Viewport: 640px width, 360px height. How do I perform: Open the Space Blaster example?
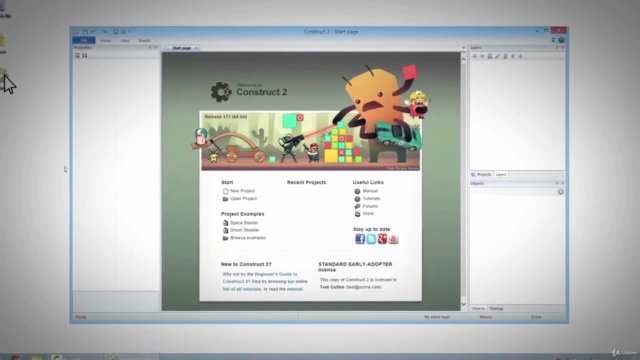pyautogui.click(x=244, y=223)
